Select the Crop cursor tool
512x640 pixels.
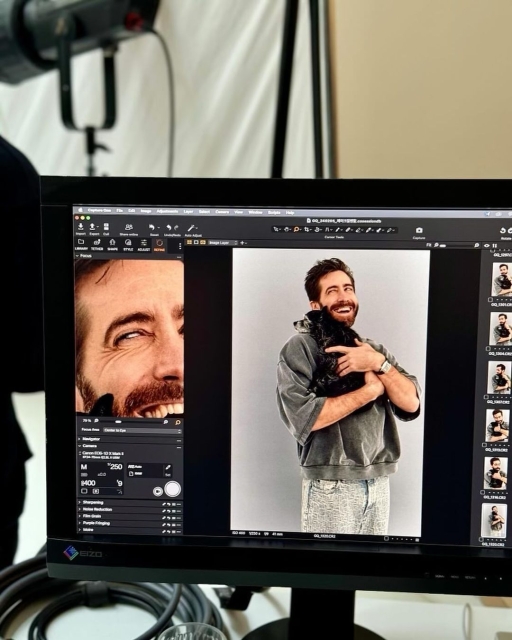pos(307,230)
